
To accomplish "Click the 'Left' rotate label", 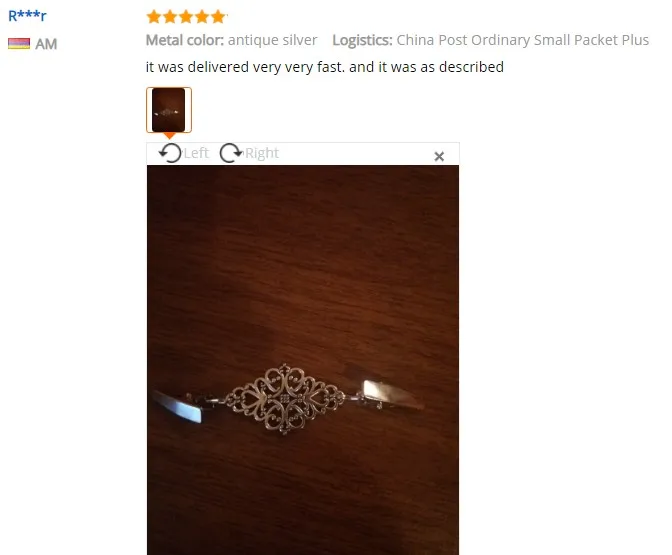I will coord(196,153).
